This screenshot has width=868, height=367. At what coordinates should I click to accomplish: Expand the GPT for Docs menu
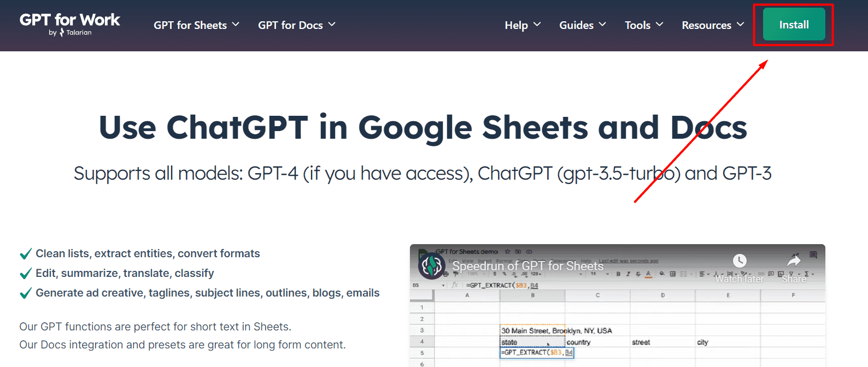(297, 25)
